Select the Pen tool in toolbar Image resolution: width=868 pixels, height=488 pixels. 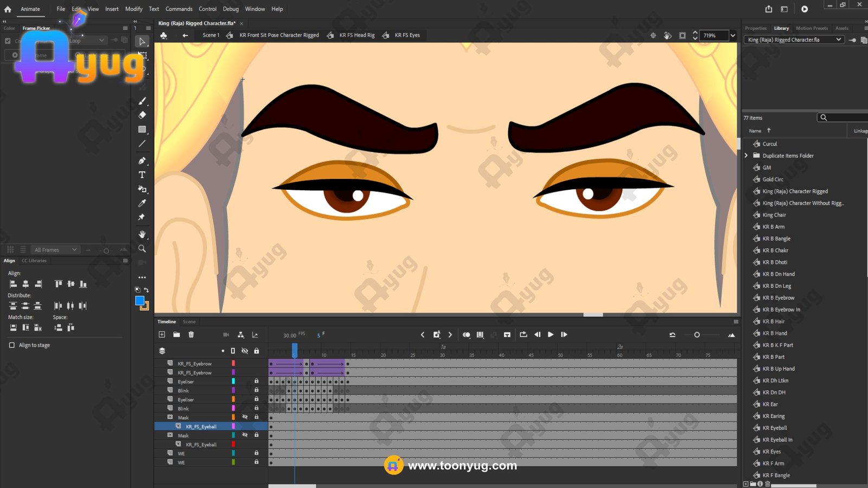tap(142, 160)
